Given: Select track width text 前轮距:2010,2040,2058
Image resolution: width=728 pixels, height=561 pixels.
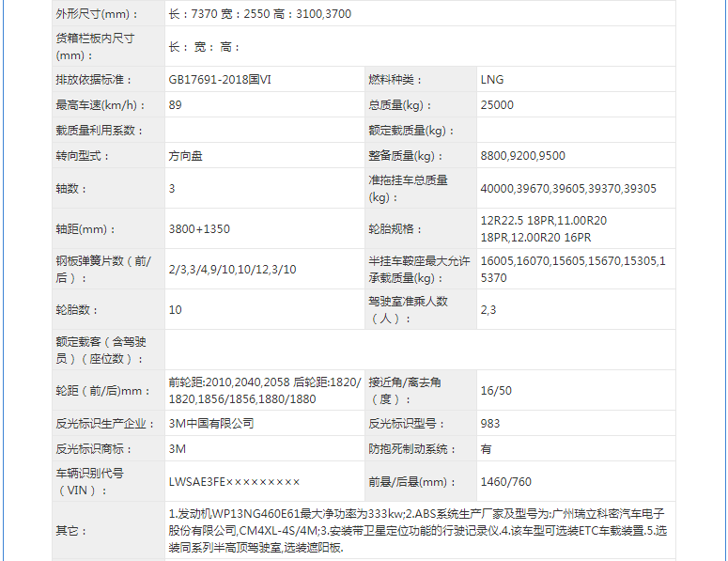Looking at the screenshot, I should pos(230,382).
